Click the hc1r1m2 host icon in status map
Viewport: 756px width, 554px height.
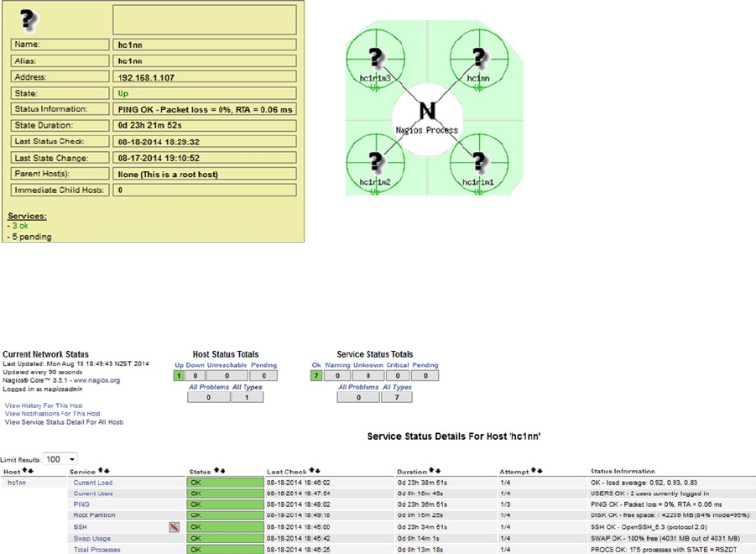(x=376, y=161)
